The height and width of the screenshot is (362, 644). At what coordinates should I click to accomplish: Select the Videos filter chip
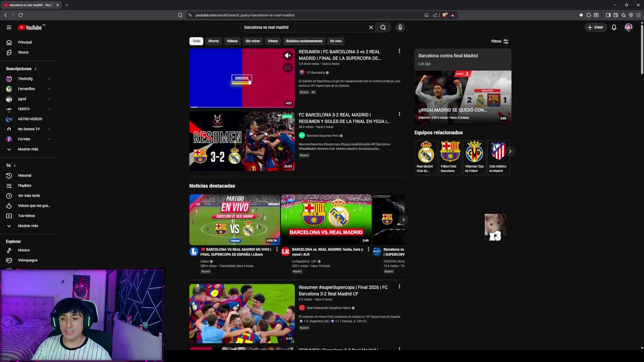[x=232, y=41]
